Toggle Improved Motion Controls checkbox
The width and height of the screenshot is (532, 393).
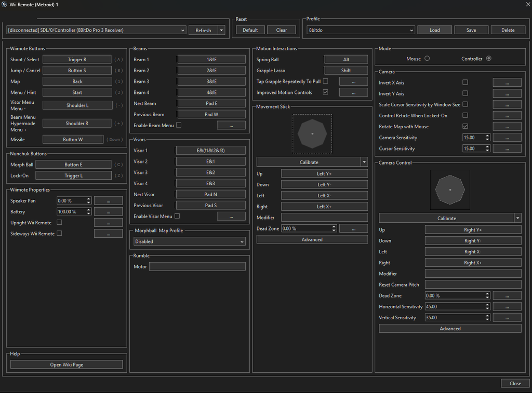325,92
